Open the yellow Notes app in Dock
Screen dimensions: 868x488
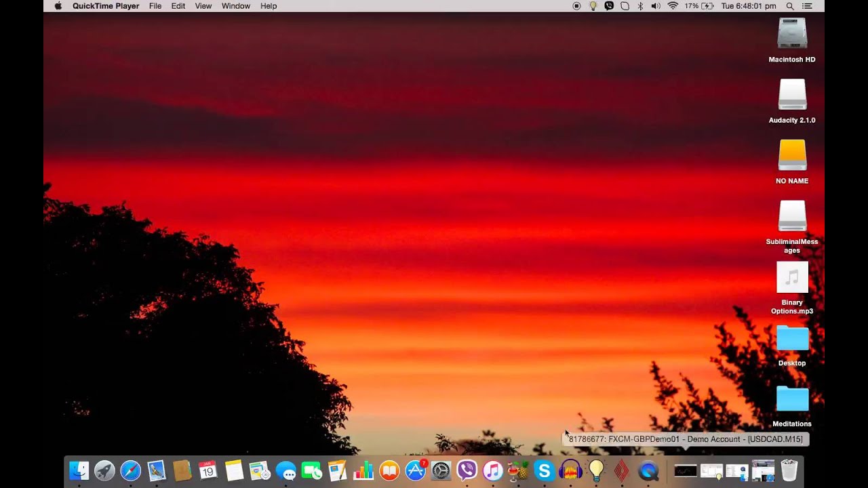(234, 470)
